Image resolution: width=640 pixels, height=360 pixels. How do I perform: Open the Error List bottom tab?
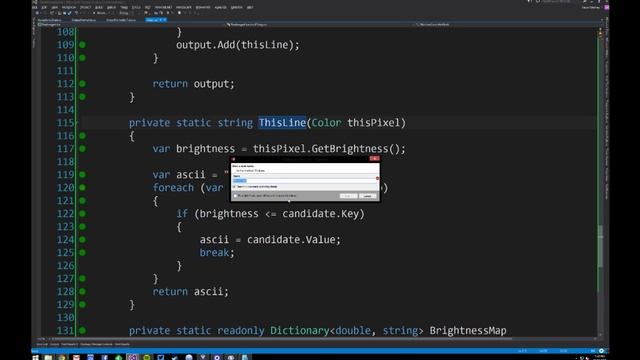pos(42,344)
